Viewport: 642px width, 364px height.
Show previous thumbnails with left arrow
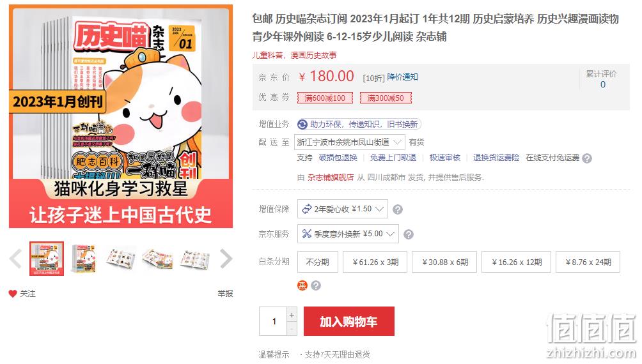pyautogui.click(x=15, y=259)
